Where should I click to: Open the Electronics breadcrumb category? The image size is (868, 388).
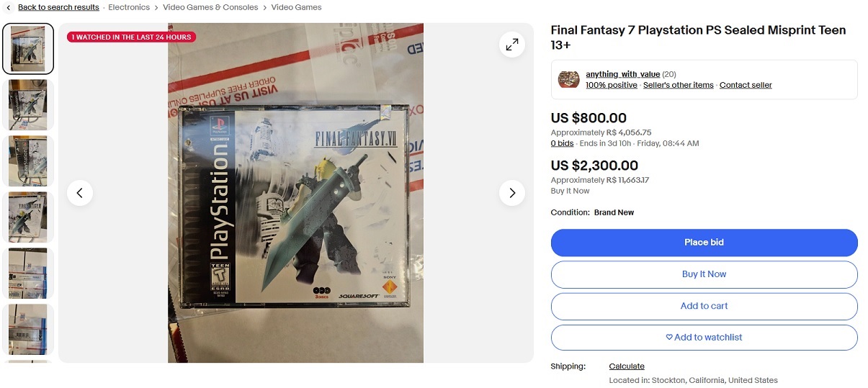pyautogui.click(x=129, y=7)
